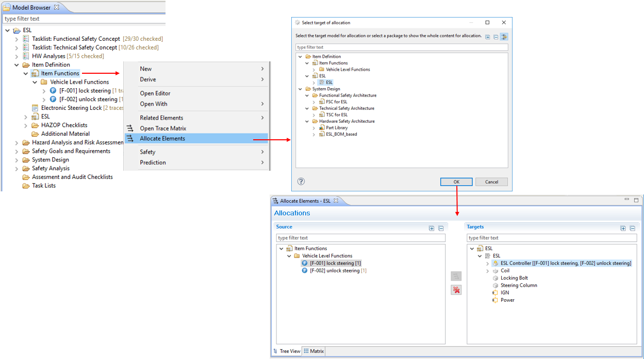Toggle the filter icon in allocation dialog toolbar
The height and width of the screenshot is (359, 644).
click(504, 37)
